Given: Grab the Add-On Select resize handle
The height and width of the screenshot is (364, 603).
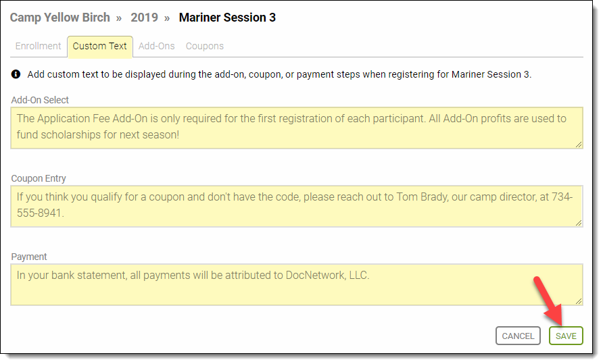Looking at the screenshot, I should 579,145.
